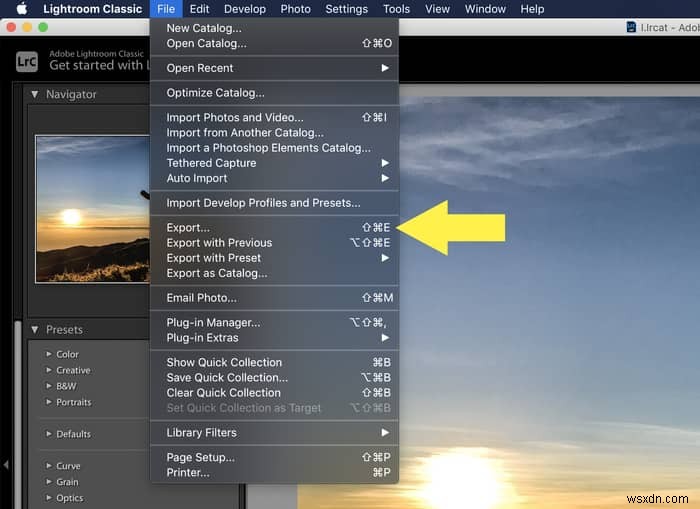Choose Import Develop Profiles and Presets...
The width and height of the screenshot is (700, 509).
coord(274,203)
